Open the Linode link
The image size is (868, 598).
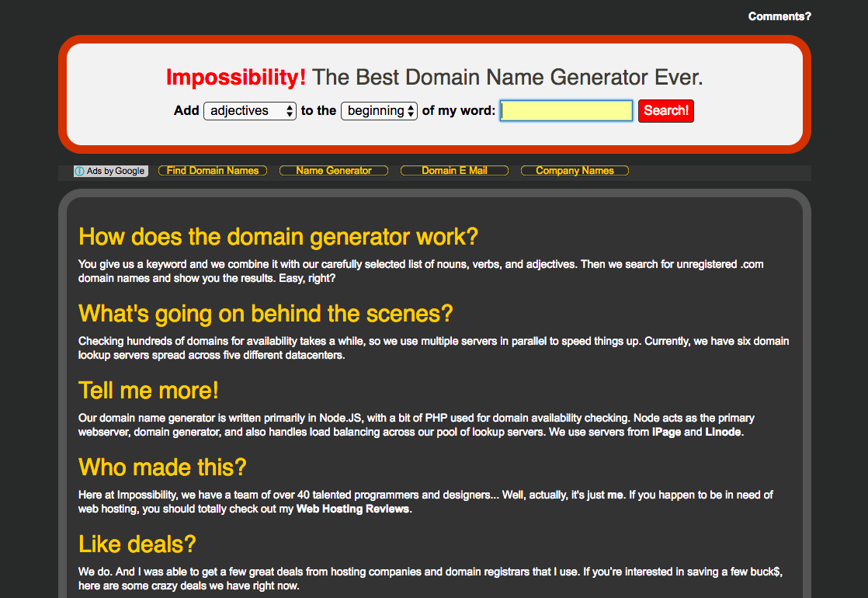tap(724, 433)
